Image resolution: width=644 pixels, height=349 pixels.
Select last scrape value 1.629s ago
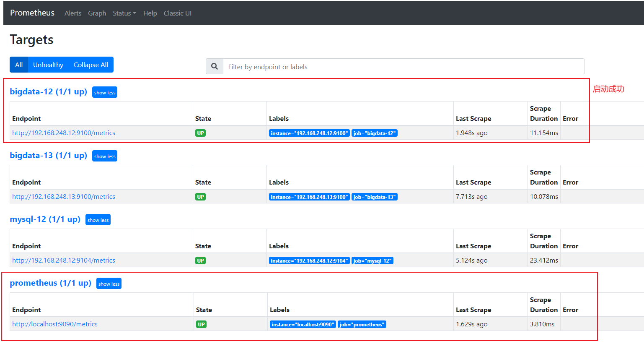[x=472, y=324]
